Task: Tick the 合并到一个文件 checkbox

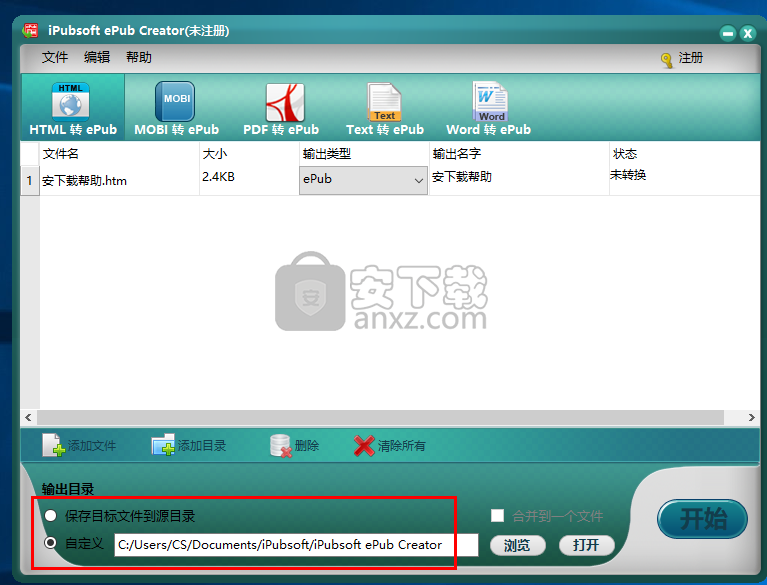Action: (x=497, y=516)
